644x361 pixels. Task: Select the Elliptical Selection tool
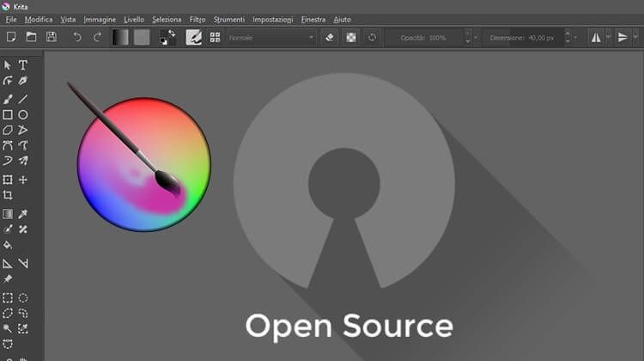click(23, 297)
